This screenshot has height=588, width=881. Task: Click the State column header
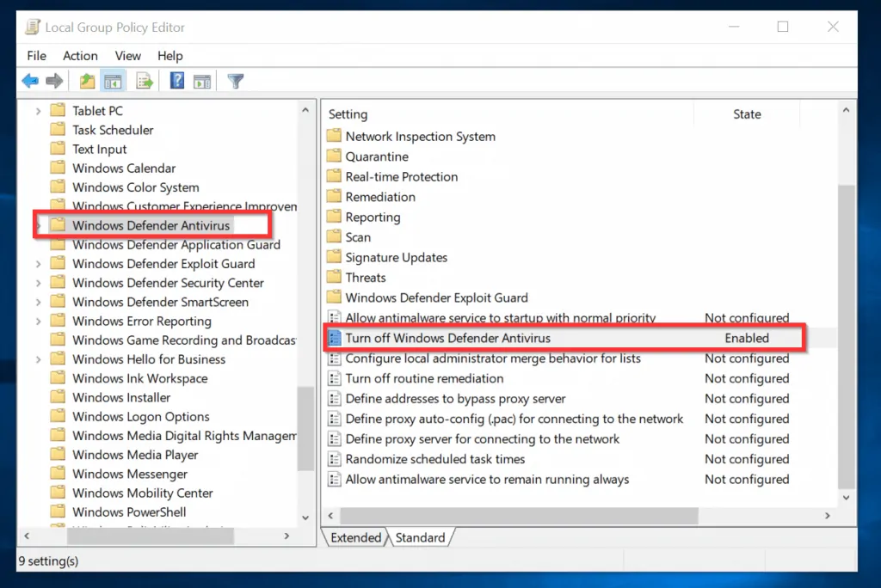click(747, 113)
